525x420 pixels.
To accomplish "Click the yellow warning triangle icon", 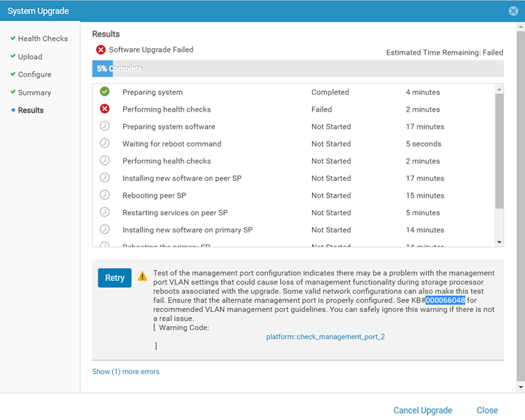I will pos(142,276).
